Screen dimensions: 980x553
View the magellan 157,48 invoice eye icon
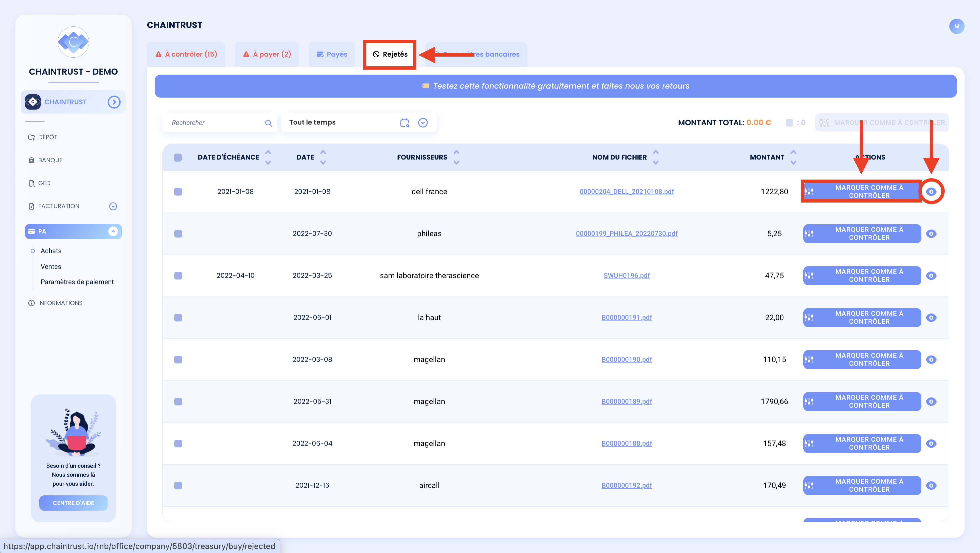pos(931,443)
